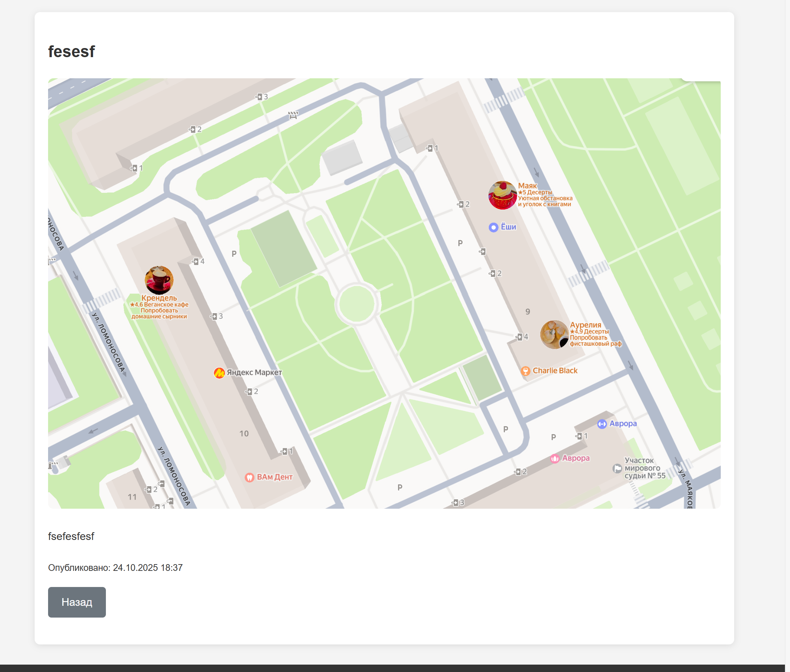Screen dimensions: 790x672
Task: Click the ВАм Дент tooth icon
Action: [249, 477]
